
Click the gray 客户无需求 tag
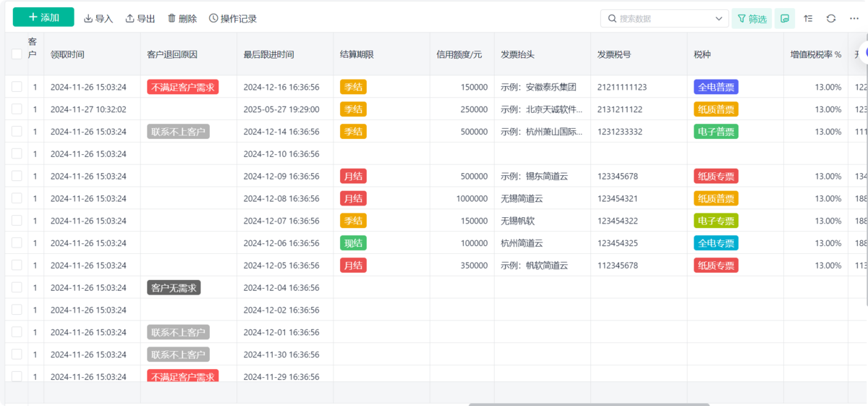pos(174,287)
